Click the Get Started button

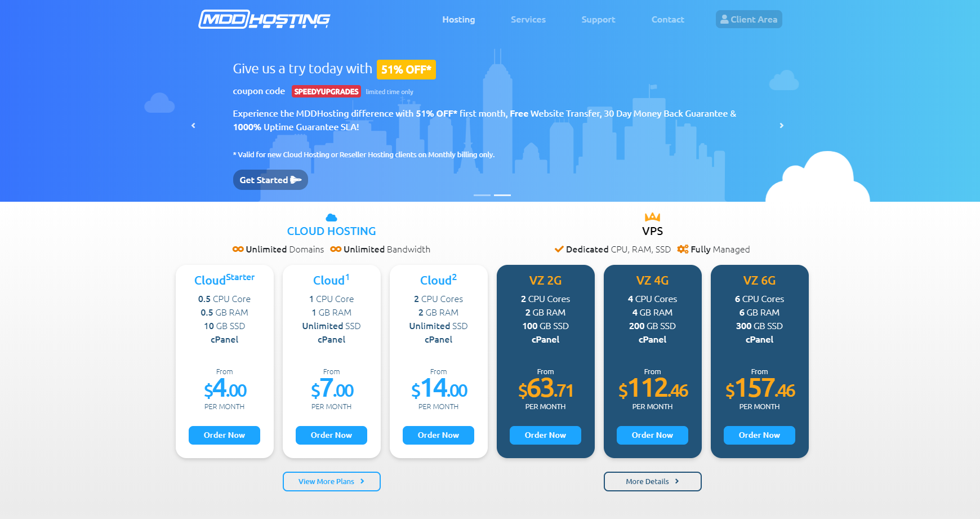point(270,180)
